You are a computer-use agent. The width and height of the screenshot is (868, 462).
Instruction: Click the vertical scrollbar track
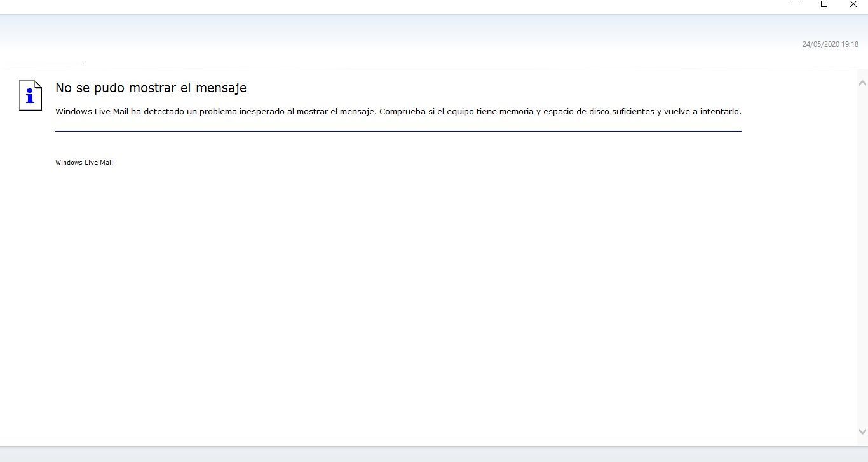coord(862,254)
